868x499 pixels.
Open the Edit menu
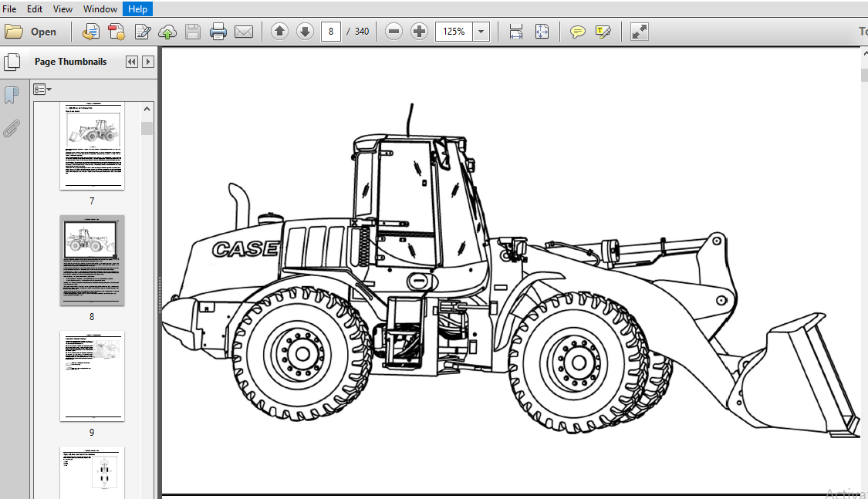point(34,8)
